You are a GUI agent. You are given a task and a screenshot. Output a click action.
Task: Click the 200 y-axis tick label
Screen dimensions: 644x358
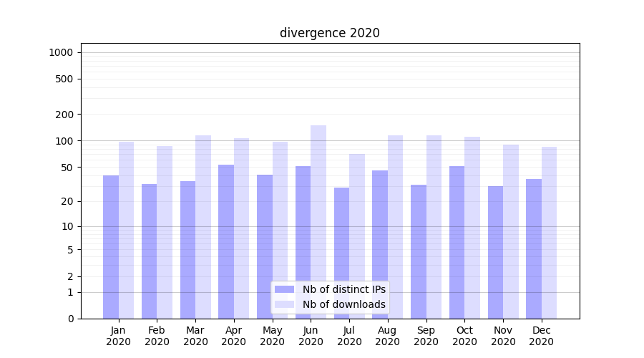click(x=65, y=115)
